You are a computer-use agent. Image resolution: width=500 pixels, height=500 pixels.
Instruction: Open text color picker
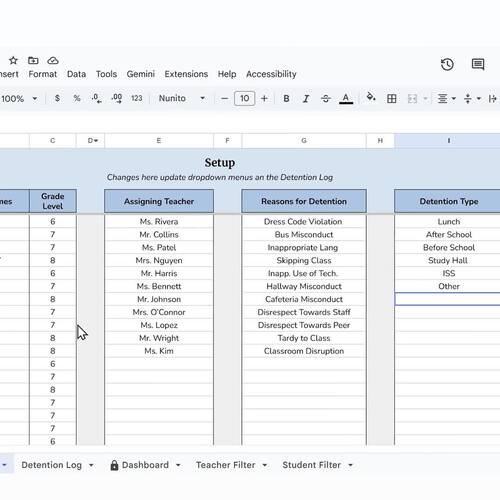[346, 99]
